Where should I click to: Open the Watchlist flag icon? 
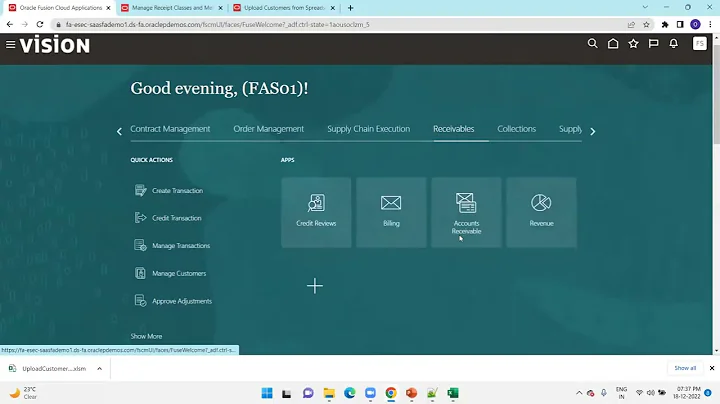tap(653, 44)
